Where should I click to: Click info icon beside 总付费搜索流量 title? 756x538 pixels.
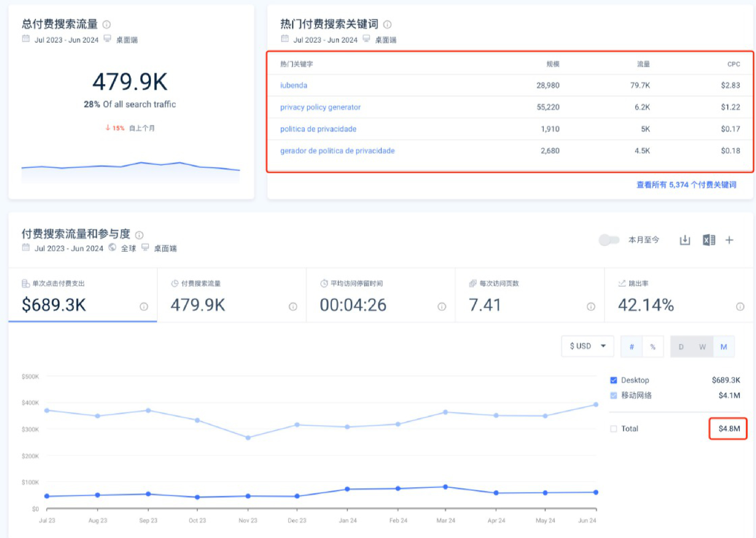[x=106, y=25]
